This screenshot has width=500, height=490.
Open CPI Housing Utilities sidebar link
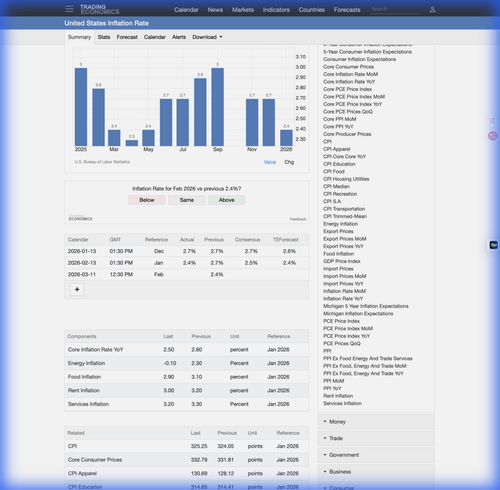click(346, 179)
